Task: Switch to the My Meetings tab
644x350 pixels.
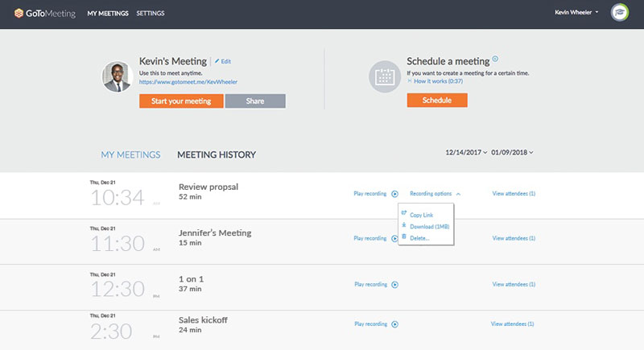Action: click(130, 154)
